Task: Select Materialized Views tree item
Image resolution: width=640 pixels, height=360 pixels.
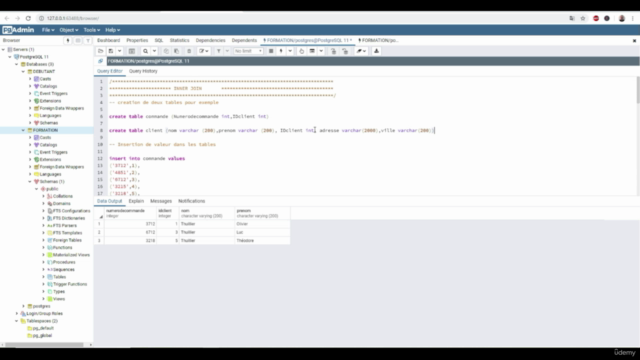Action: pos(71,255)
